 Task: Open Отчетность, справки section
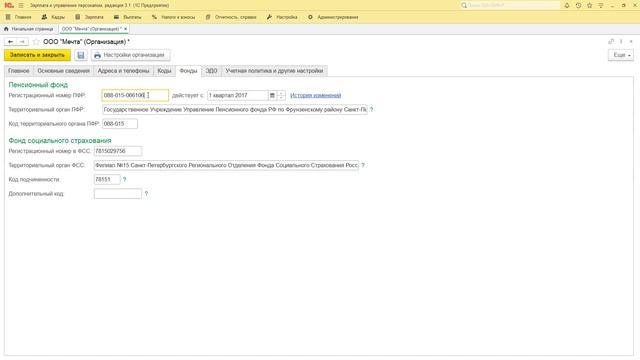click(231, 17)
